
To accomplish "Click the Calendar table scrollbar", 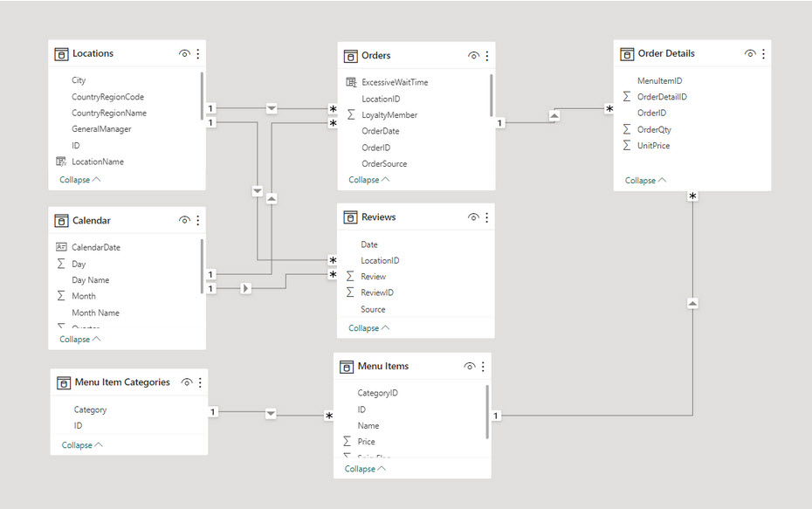I will point(202,266).
